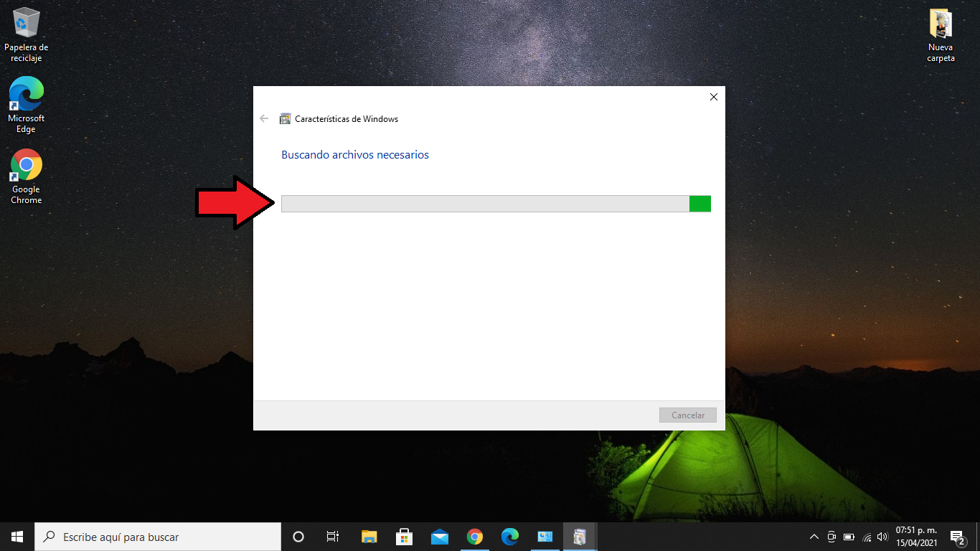
Task: Open the Cortana circle button
Action: tap(298, 537)
